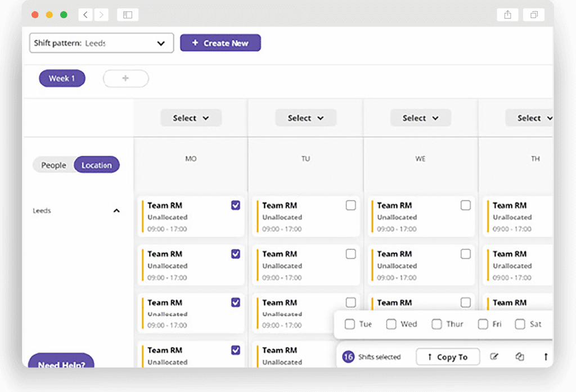Click the upload arrow icon beside duplicate
576x392 pixels.
point(545,357)
